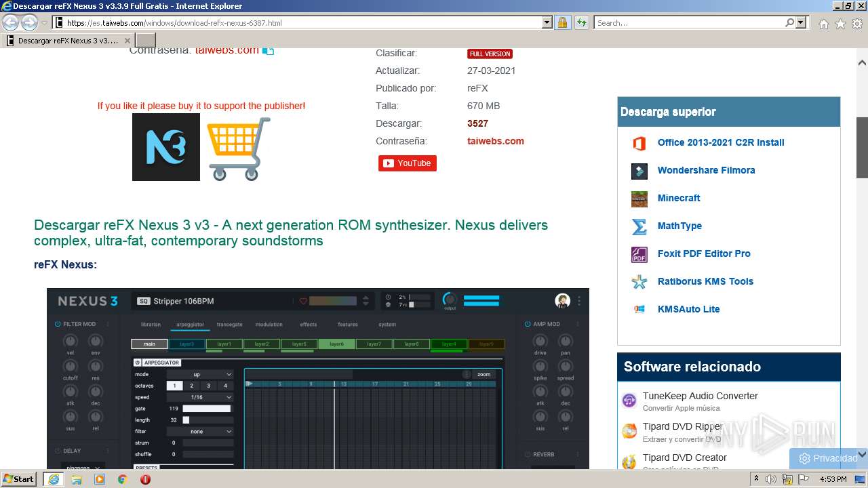Click the N3 Nexus logo image
868x488 pixels.
pyautogui.click(x=166, y=147)
